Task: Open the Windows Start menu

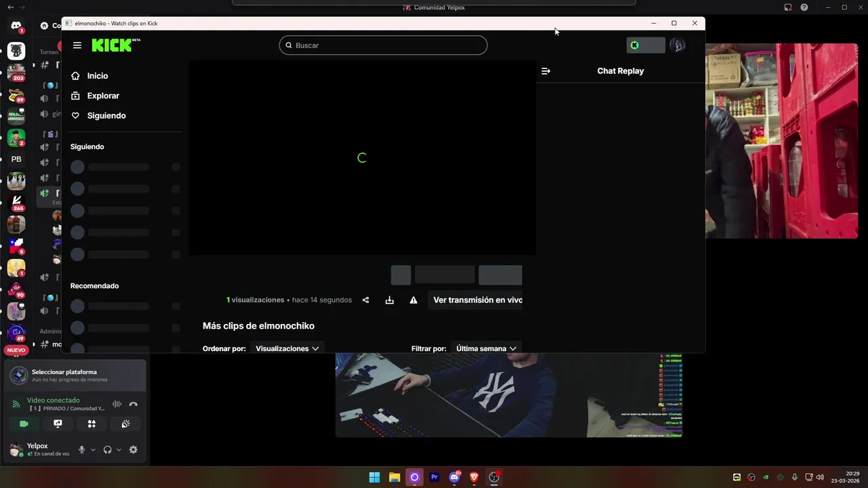Action: [374, 477]
